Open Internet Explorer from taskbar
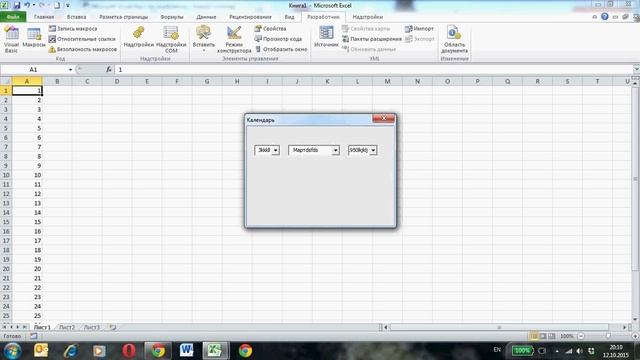Image resolution: width=640 pixels, height=360 pixels. (70, 351)
